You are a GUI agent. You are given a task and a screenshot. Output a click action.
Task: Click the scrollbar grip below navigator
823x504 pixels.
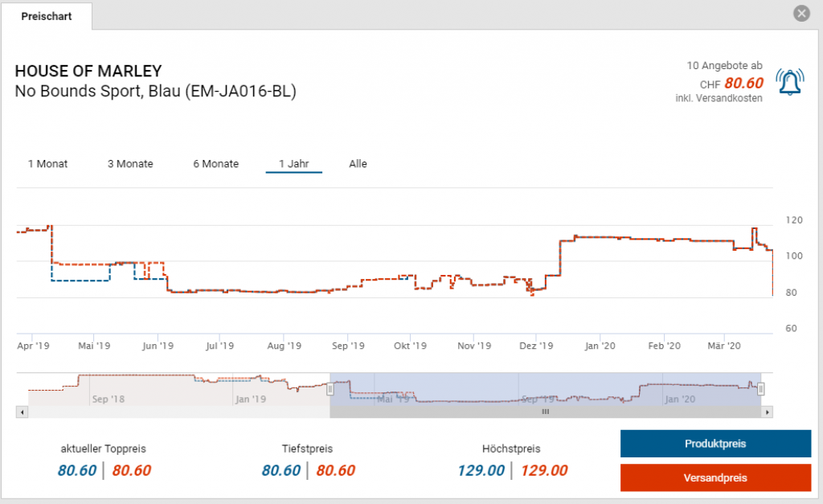point(545,412)
